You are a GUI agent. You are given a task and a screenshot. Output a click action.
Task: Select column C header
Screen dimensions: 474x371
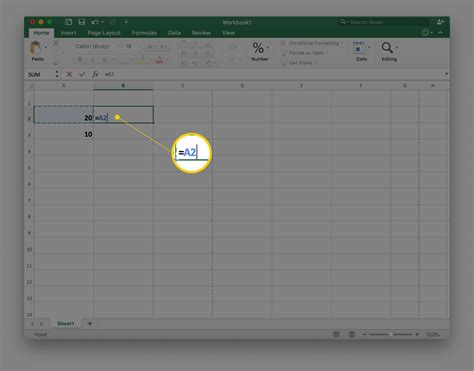pos(183,86)
